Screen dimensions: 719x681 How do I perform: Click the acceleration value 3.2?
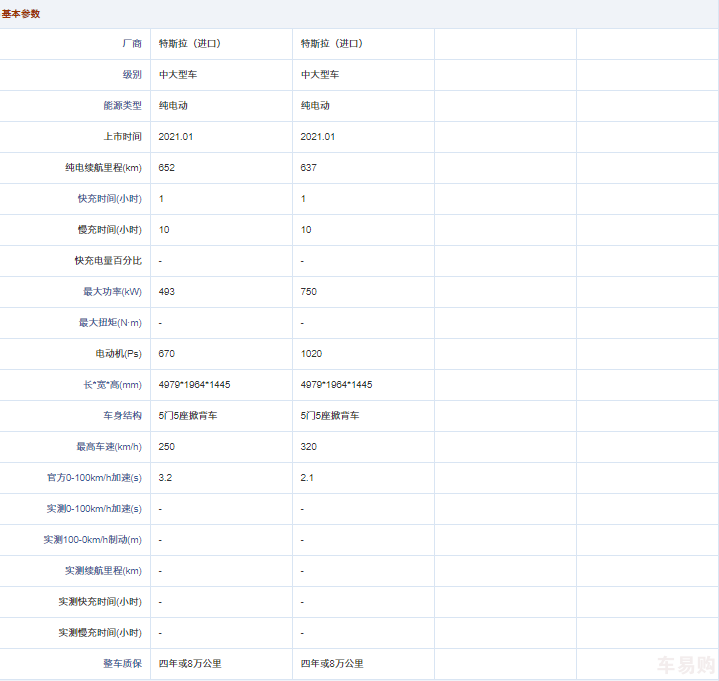point(165,477)
